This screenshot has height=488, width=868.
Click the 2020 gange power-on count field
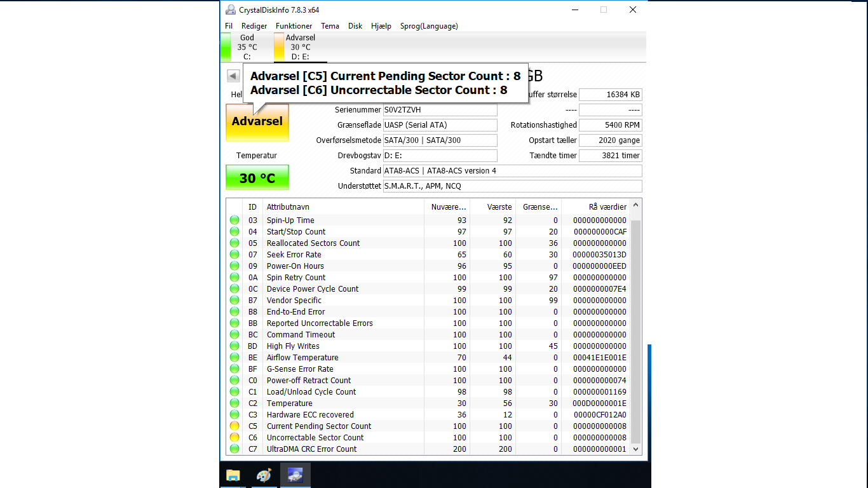tap(611, 140)
